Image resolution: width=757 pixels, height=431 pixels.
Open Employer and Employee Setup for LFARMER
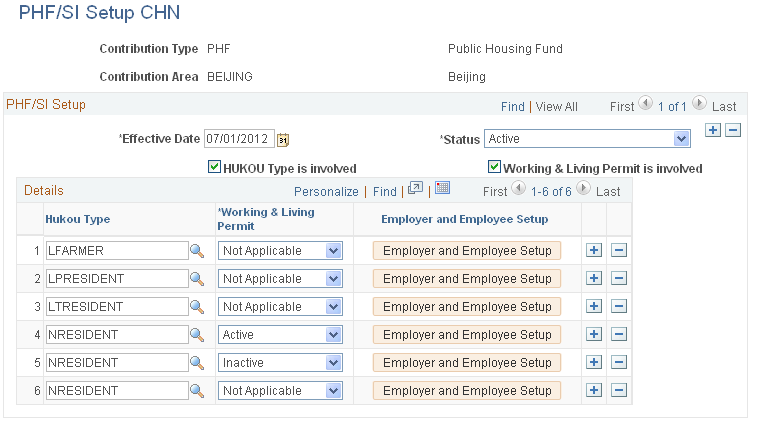pos(467,251)
